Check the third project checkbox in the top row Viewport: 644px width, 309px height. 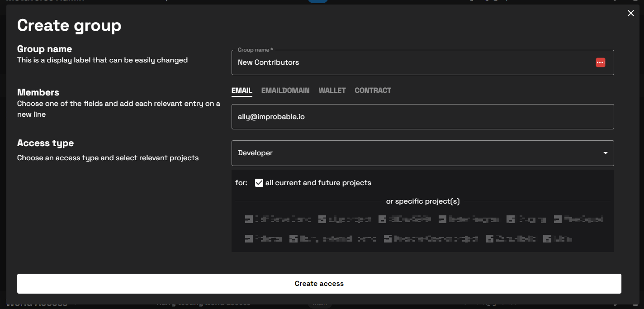pos(383,219)
